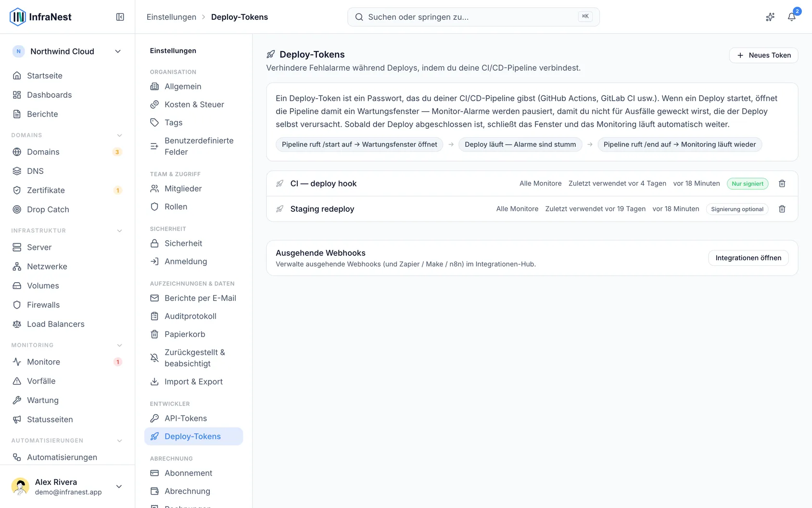Open the Alex Rivera account menu
This screenshot has height=508, width=812.
point(67,486)
